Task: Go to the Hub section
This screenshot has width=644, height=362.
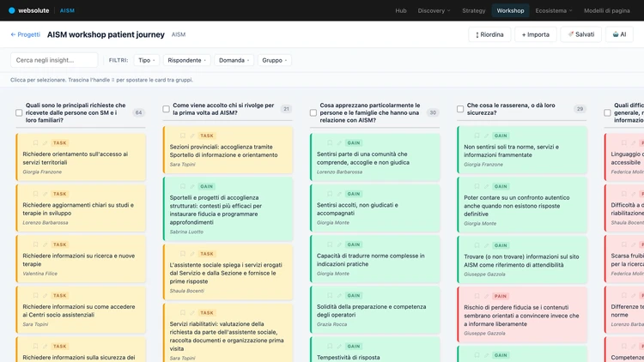Action: 401,10
